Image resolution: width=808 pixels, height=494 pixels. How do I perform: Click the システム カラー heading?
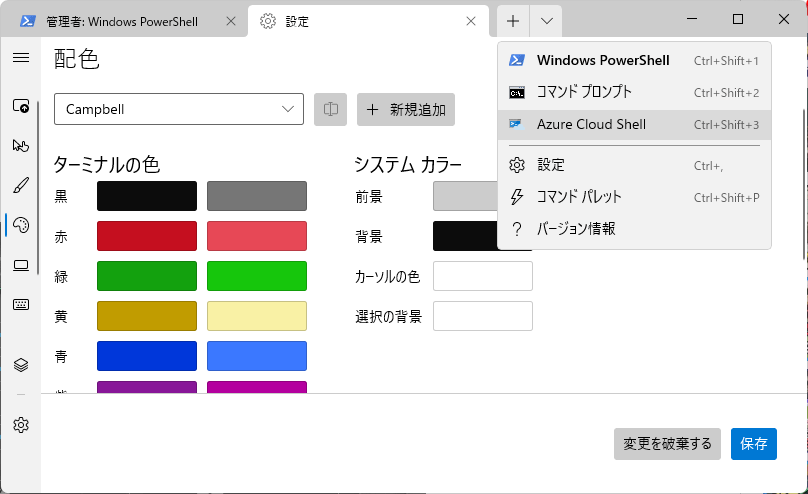408,165
